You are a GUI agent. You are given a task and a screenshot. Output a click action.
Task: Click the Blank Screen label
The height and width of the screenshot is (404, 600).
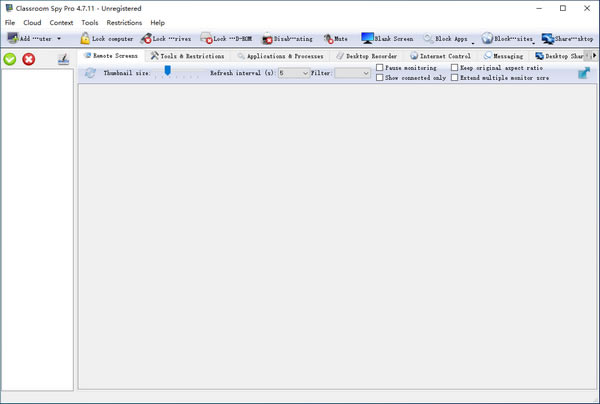tap(394, 39)
